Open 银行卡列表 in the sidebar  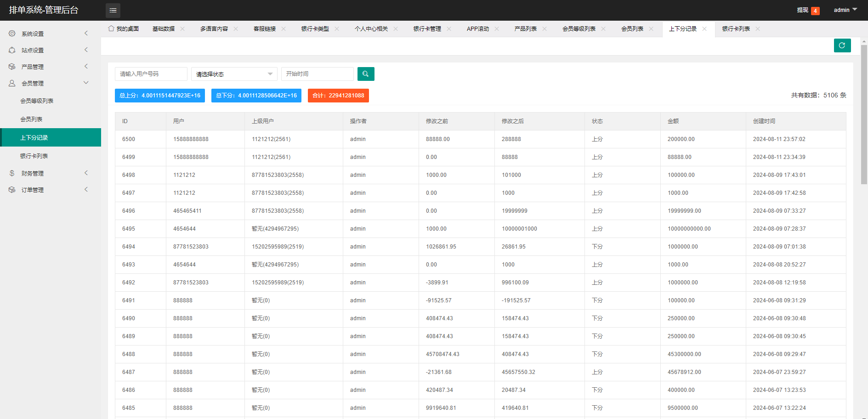(x=34, y=156)
